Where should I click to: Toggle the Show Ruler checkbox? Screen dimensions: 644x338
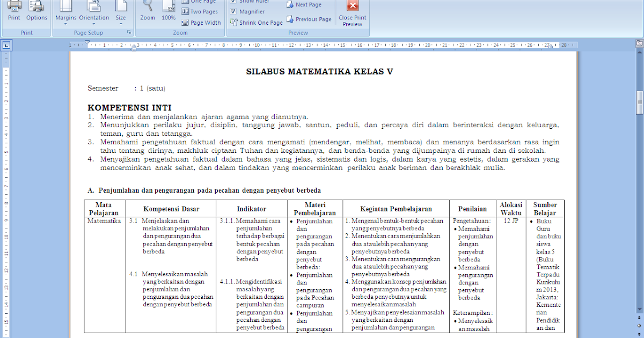coord(234,2)
